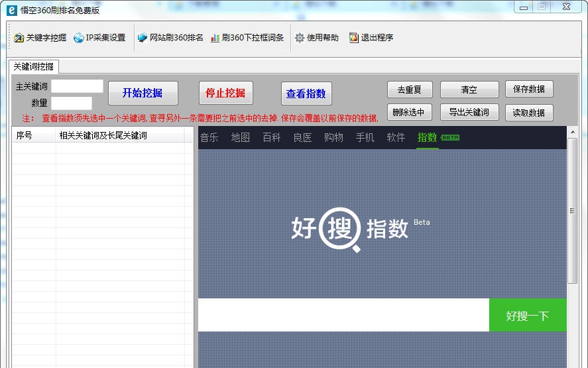Remove duplicates with 去重复 button

(410, 90)
